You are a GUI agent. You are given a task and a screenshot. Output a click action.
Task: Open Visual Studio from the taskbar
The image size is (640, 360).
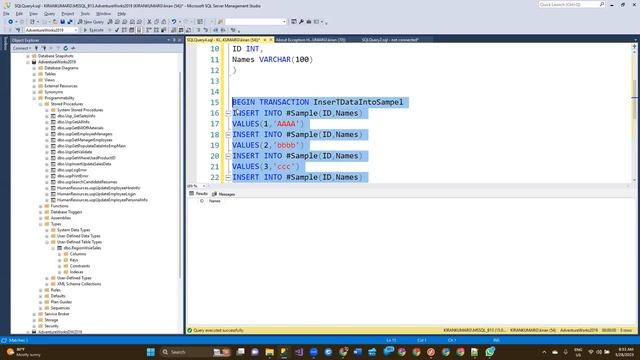pyautogui.click(x=299, y=352)
